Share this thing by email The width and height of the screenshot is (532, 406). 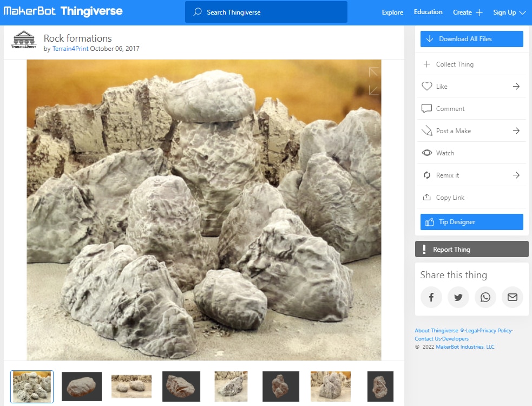(513, 297)
